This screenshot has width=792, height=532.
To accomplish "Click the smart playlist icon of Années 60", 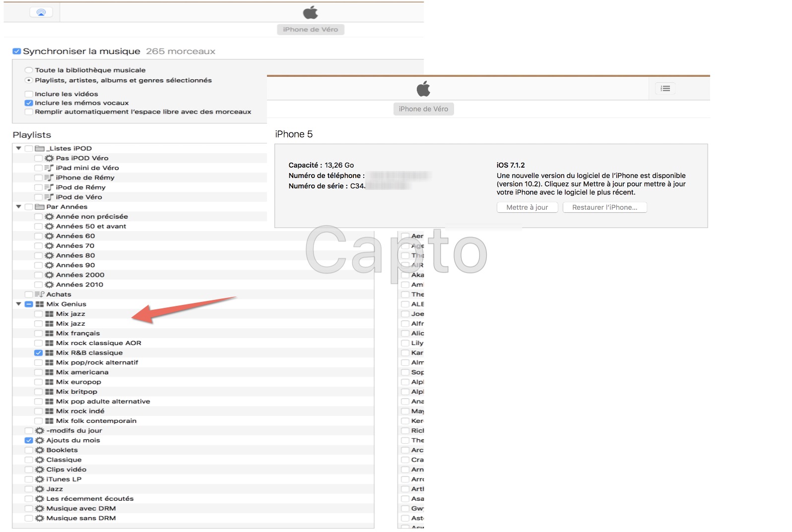I will point(49,236).
